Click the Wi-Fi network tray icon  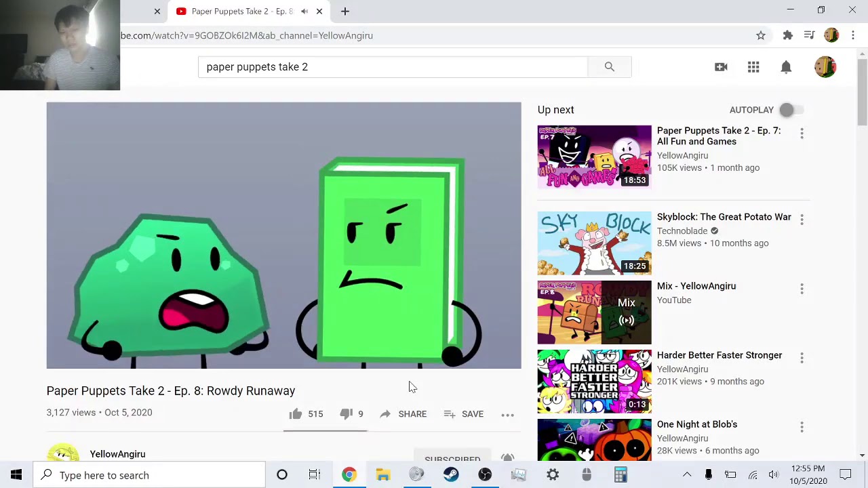coord(753,475)
